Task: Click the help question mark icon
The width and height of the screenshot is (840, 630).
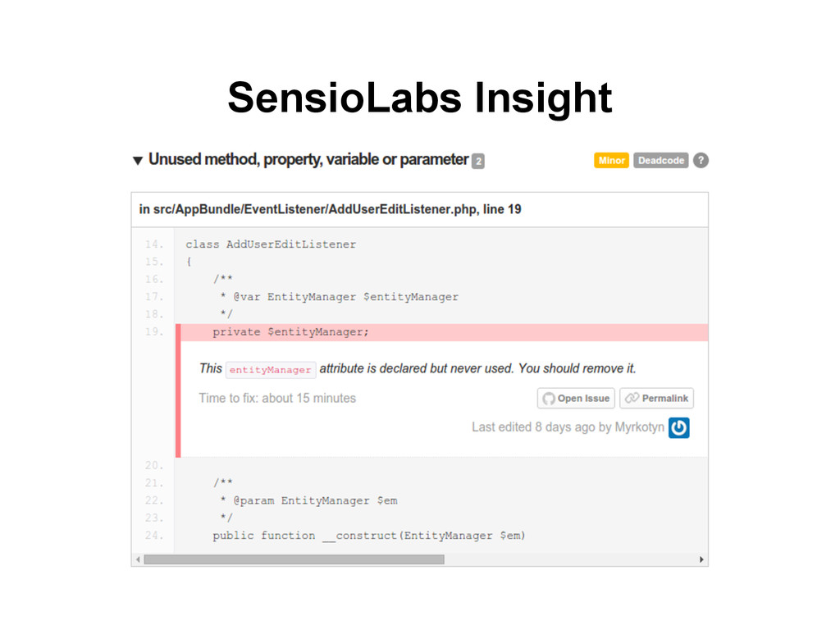Action: 700,161
